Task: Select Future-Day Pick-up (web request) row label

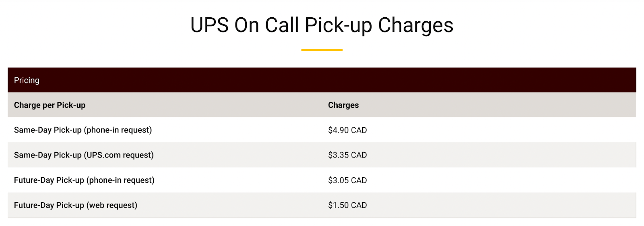Action: point(76,205)
